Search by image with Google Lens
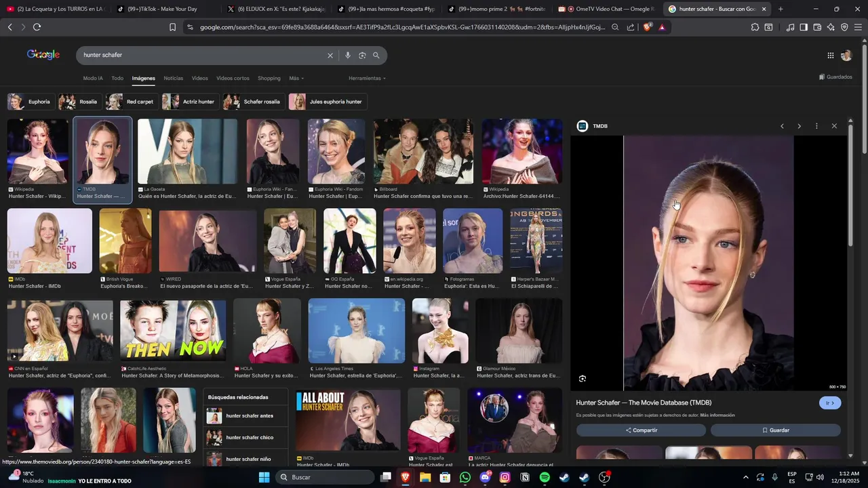The width and height of the screenshot is (868, 488). [362, 56]
